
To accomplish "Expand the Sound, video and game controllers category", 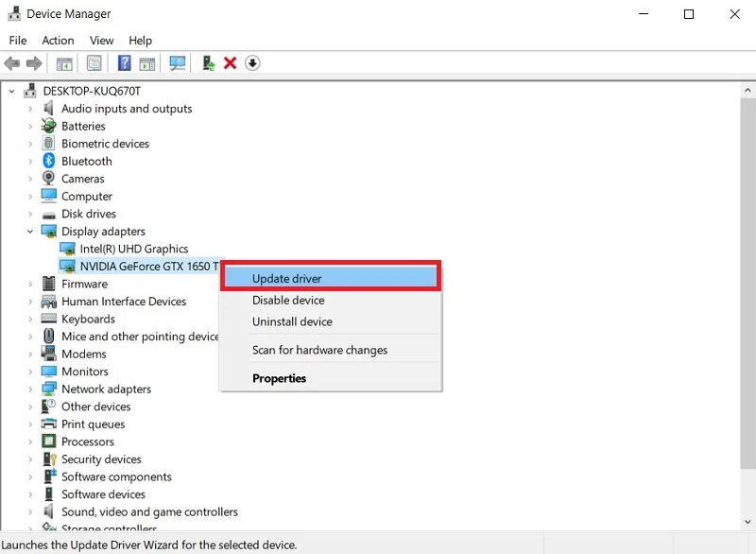I will [x=30, y=512].
